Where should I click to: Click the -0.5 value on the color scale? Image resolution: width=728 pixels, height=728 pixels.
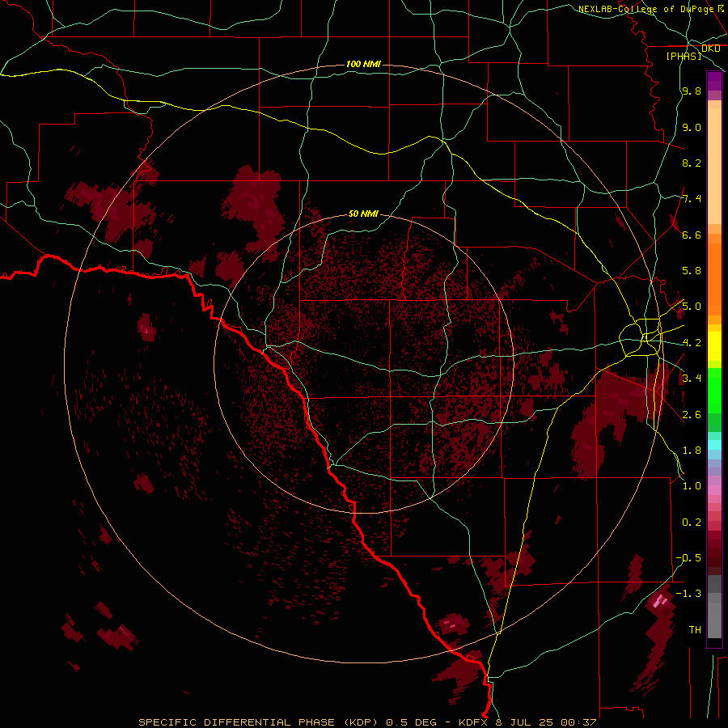coord(688,558)
